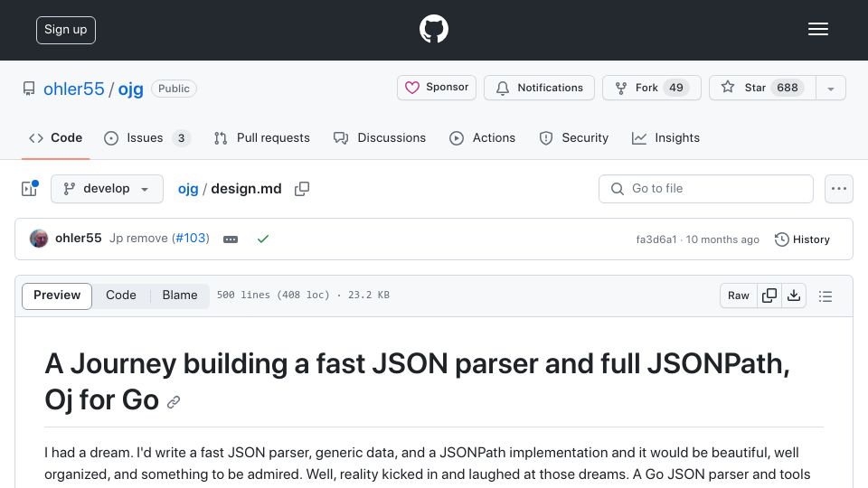Screen dimensions: 868x488
Task: Open the Actions tab
Action: (483, 137)
